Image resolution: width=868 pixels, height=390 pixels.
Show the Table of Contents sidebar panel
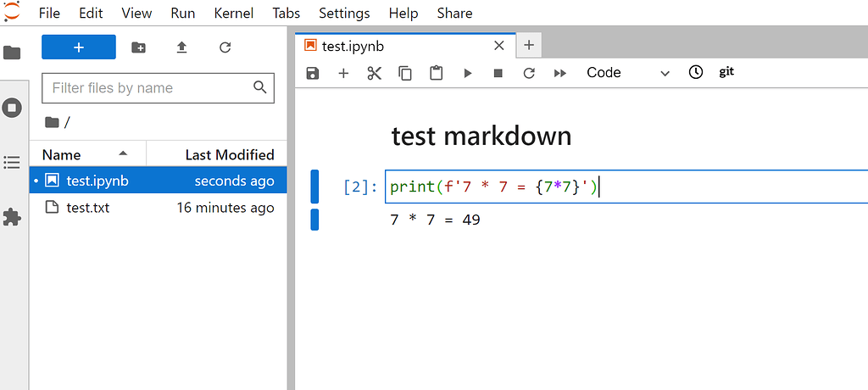(x=12, y=162)
